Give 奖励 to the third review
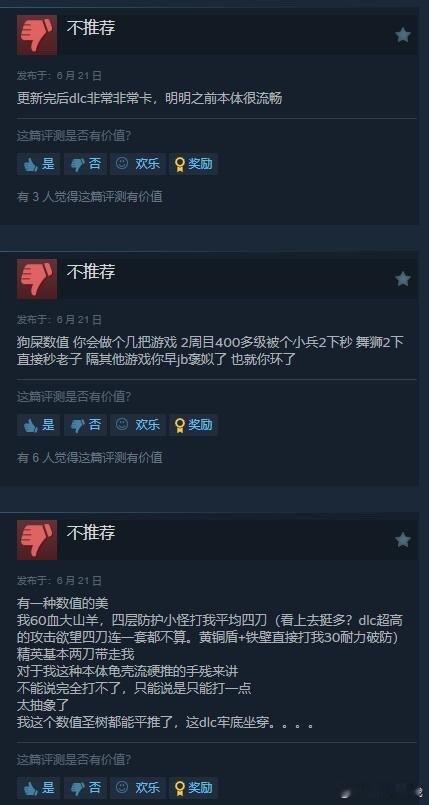The image size is (429, 805). pos(193,788)
